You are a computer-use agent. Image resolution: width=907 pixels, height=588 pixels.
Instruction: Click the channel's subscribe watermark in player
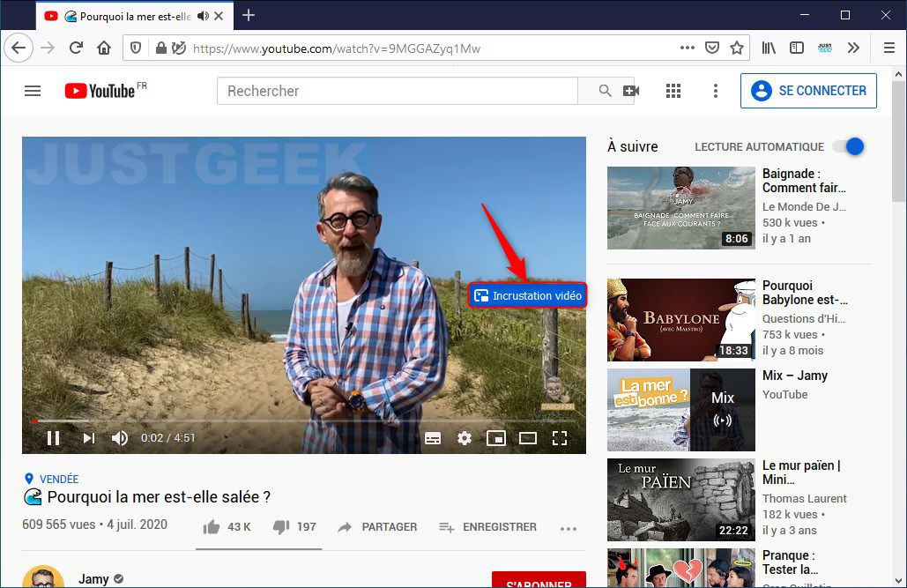[557, 393]
